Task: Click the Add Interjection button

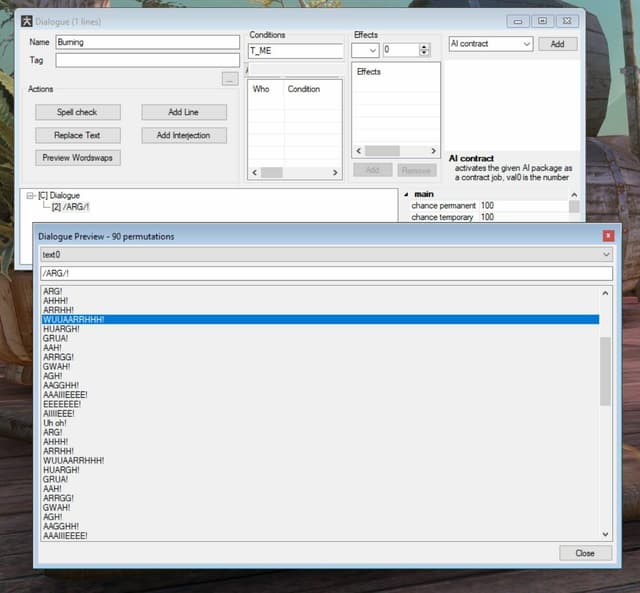Action: [x=184, y=135]
